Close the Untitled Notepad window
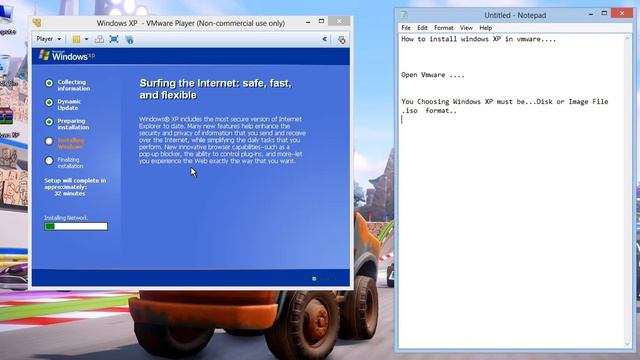The width and height of the screenshot is (640, 360). [x=622, y=13]
